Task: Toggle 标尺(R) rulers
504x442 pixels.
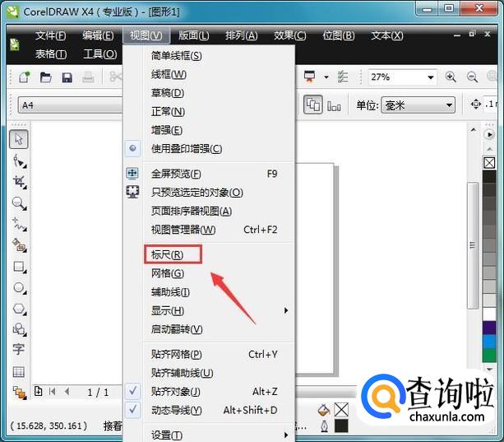Action: coord(210,255)
